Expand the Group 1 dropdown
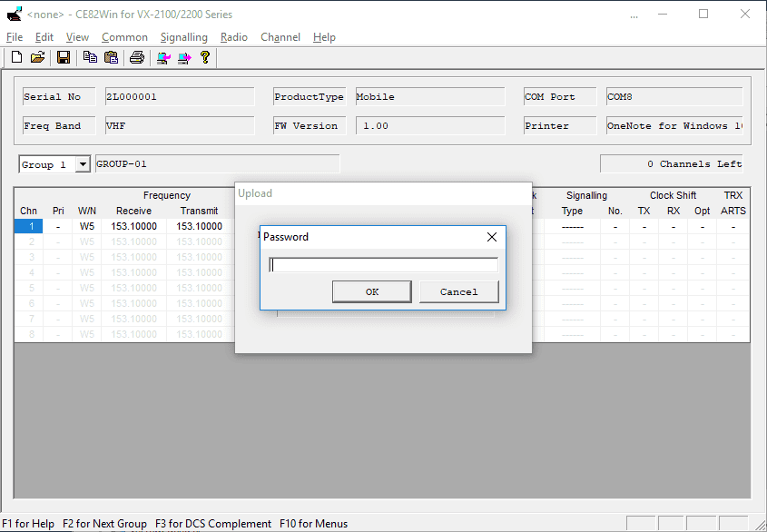767x532 pixels. (x=83, y=164)
